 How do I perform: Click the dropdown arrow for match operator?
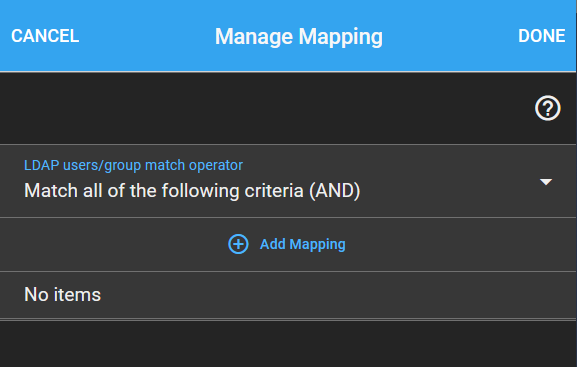546,182
